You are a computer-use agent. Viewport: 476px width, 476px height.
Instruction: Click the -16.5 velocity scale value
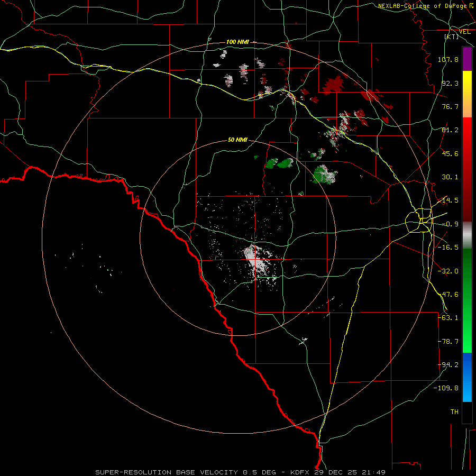point(448,248)
